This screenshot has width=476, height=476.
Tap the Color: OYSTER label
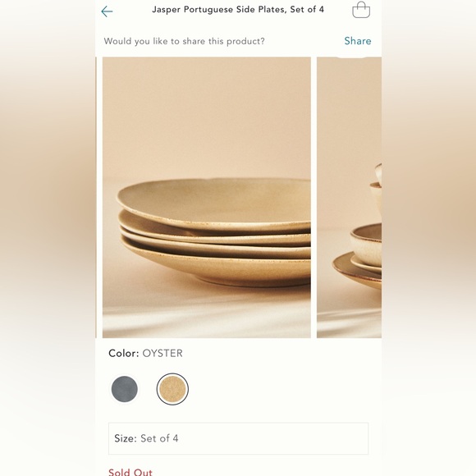[x=146, y=353]
